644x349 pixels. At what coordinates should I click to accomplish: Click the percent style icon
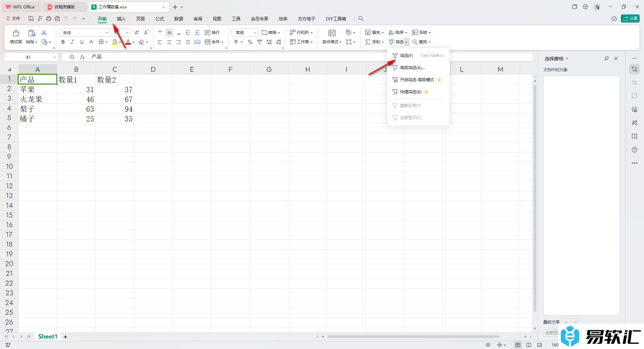pos(250,42)
